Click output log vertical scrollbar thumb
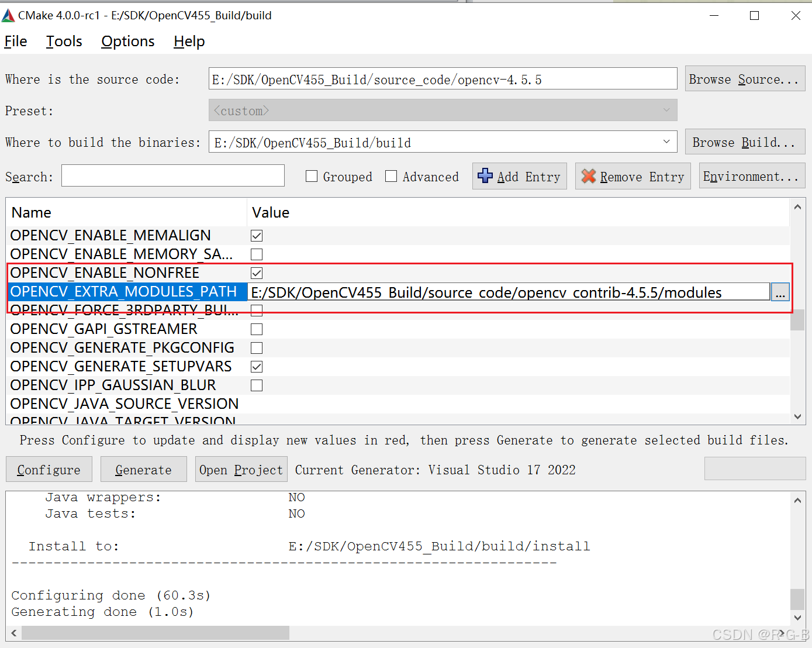 797,599
